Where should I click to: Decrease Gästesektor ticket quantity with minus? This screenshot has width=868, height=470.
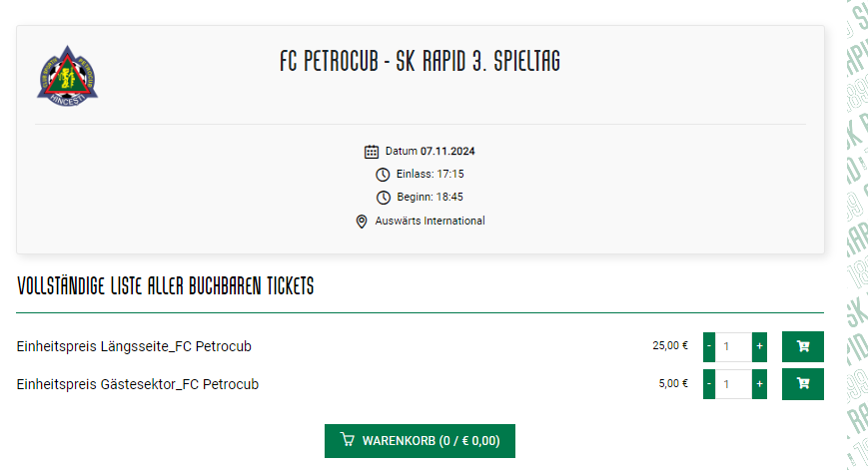pyautogui.click(x=709, y=384)
